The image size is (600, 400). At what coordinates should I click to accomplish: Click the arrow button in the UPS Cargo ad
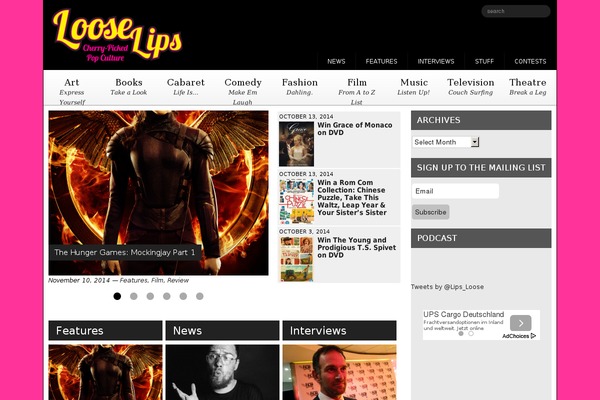point(520,323)
